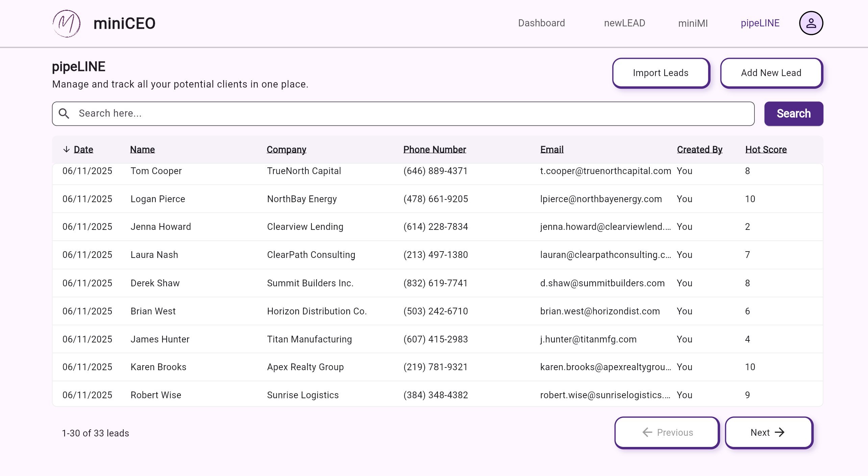Click the Import Leads button

661,73
